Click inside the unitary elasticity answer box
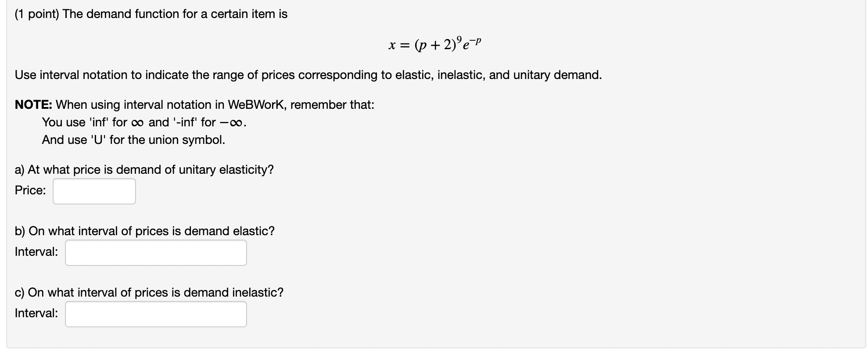The width and height of the screenshot is (868, 351). pyautogui.click(x=93, y=191)
